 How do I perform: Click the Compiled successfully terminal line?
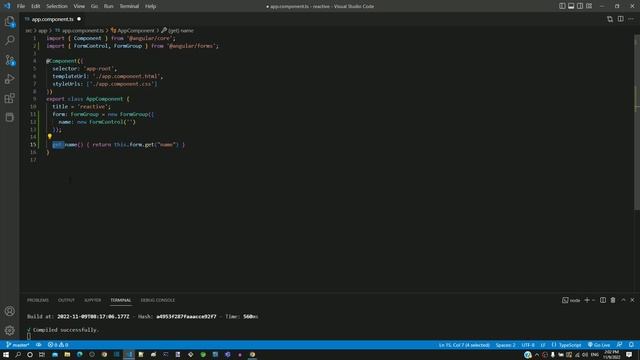click(62, 330)
